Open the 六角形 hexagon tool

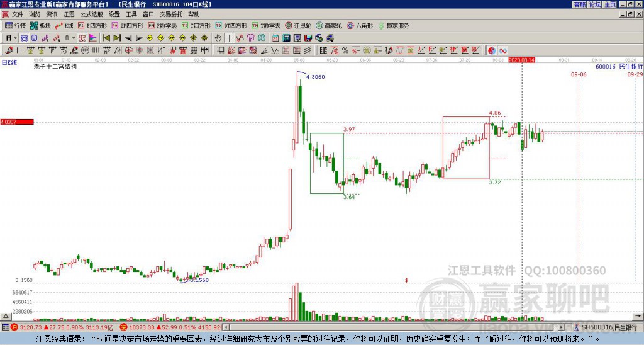tap(360, 25)
